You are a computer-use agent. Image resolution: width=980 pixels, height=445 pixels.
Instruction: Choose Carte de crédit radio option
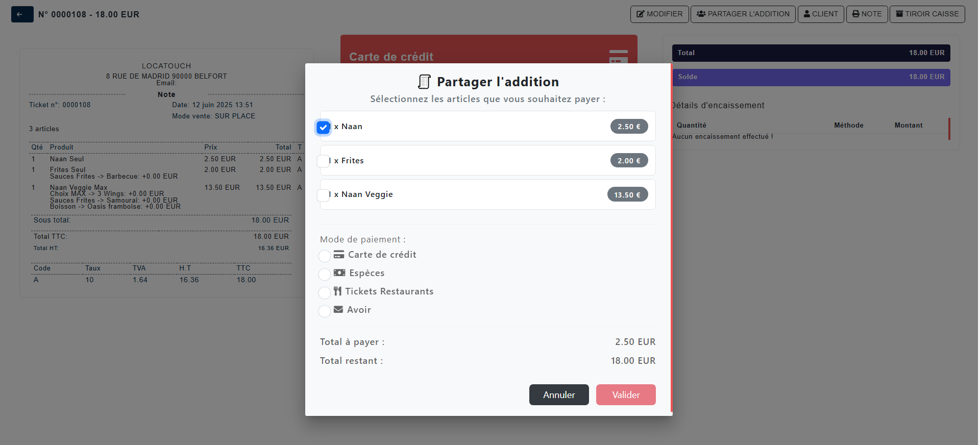pos(325,256)
